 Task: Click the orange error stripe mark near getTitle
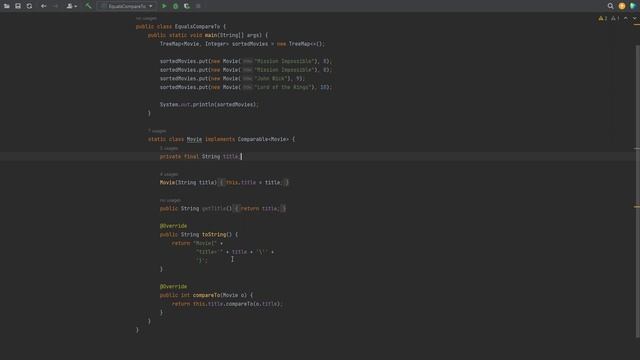coord(637,207)
